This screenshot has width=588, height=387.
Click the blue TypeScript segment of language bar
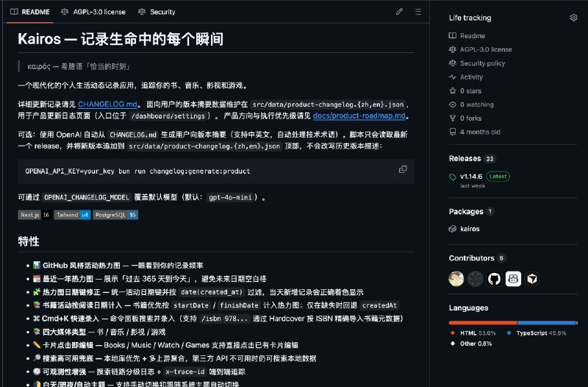coord(547,323)
